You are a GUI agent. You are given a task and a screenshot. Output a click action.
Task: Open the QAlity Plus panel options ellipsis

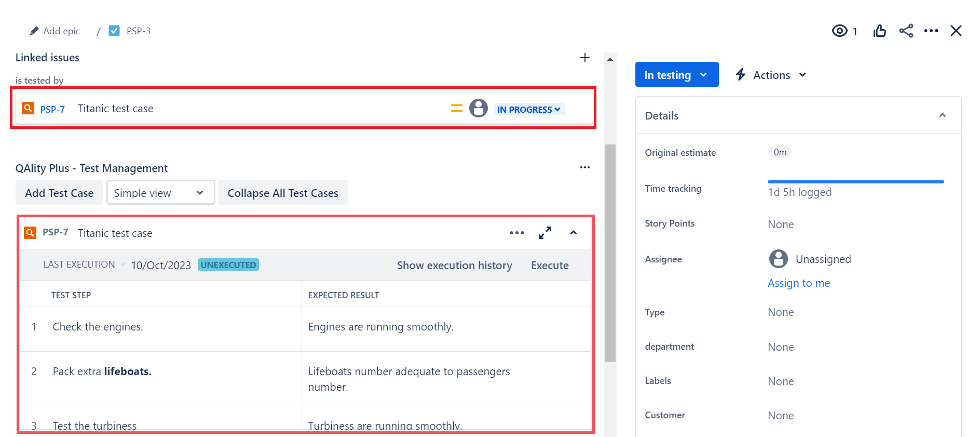pos(585,167)
